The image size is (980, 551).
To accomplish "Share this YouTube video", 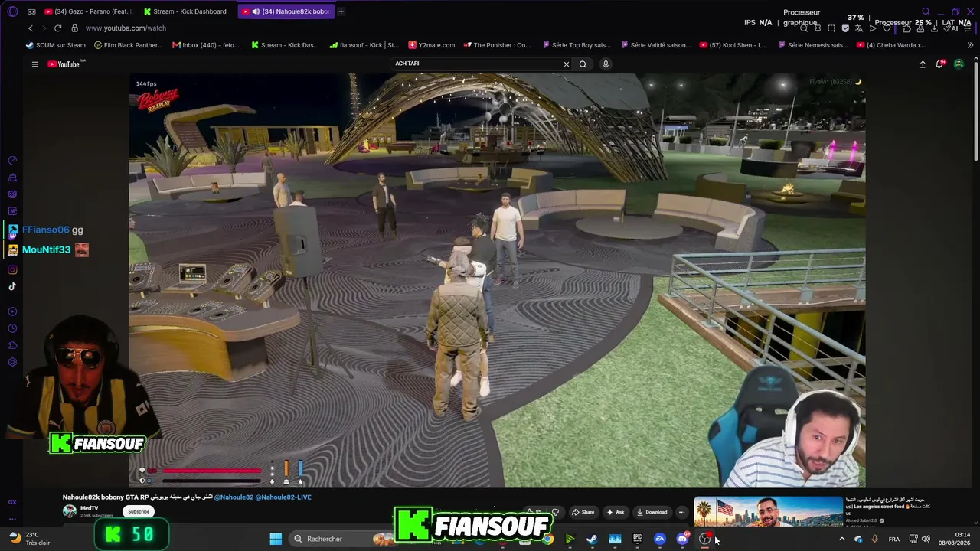I will (x=583, y=512).
